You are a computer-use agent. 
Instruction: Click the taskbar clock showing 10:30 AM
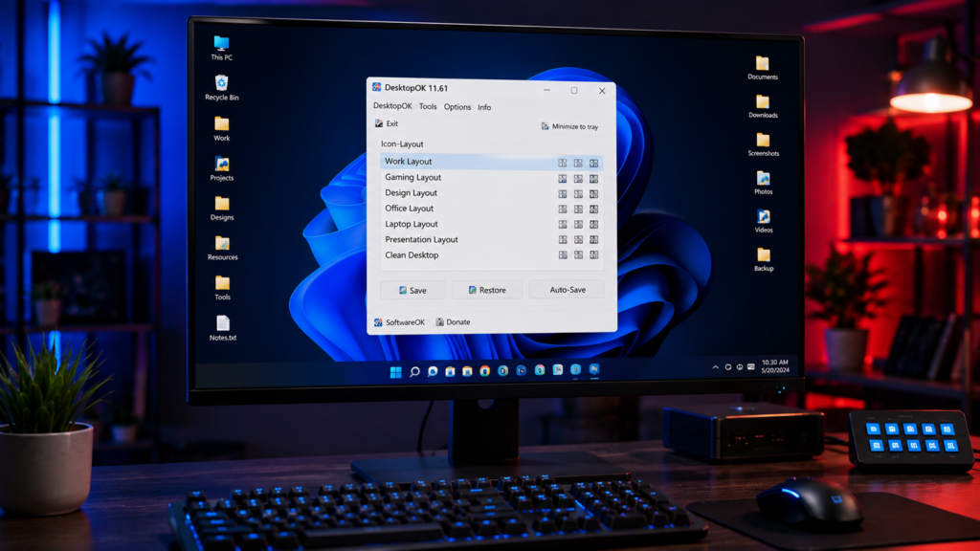(775, 366)
